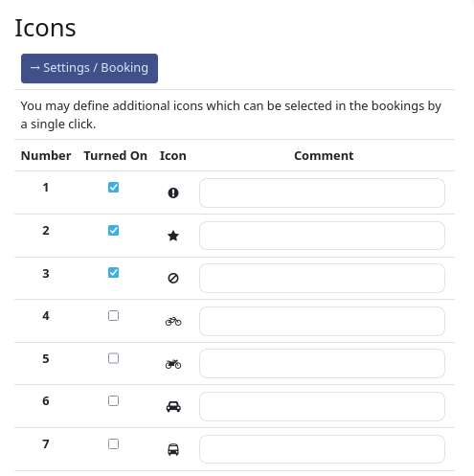Viewport: 474px width, 476px height.
Task: Click the comment field in row 7
Action: coord(322,449)
